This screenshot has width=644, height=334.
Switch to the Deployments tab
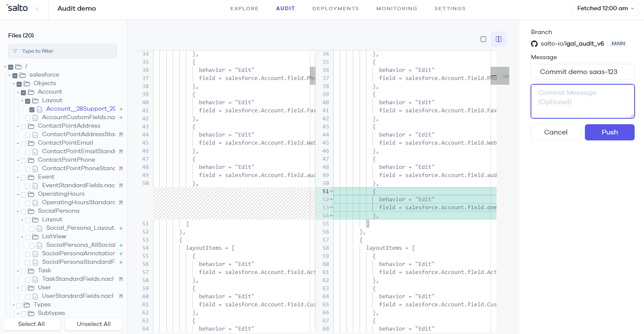coord(335,9)
